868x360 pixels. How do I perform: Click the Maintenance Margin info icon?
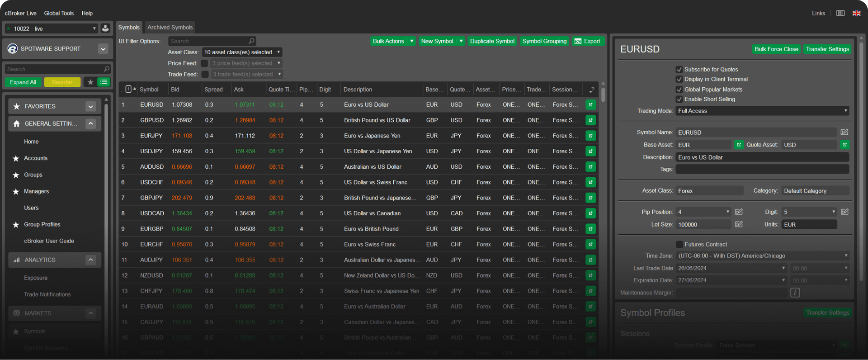795,293
